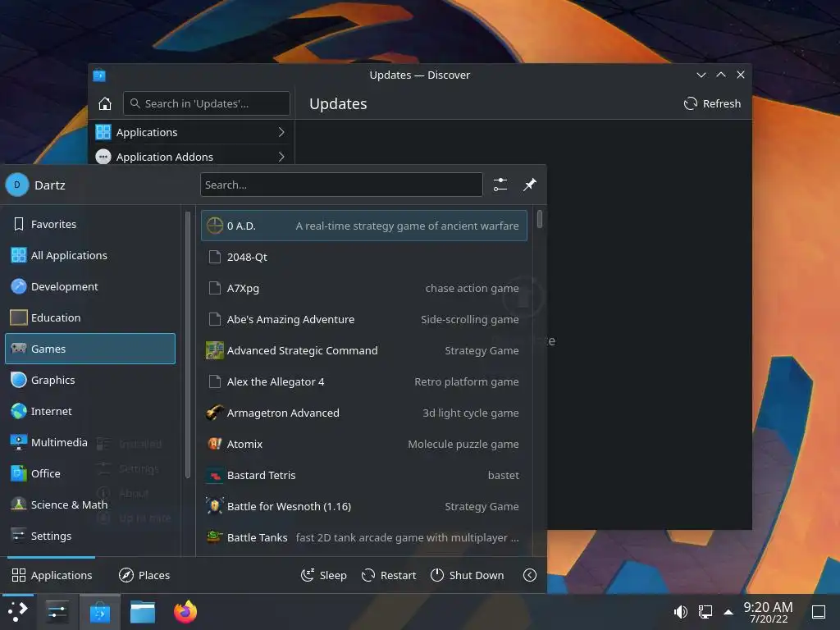Put the computer to Sleep
Screen dimensions: 840x630
(x=323, y=575)
